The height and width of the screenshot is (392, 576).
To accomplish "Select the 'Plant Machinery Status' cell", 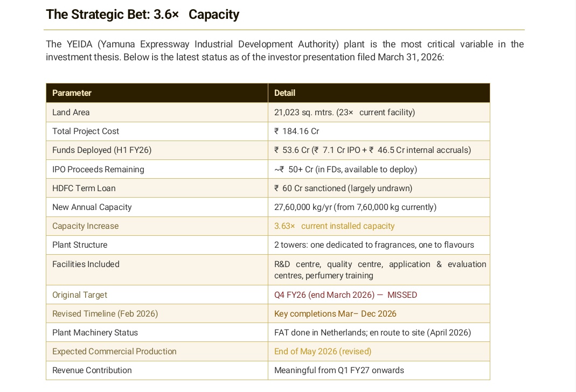I will click(x=157, y=333).
